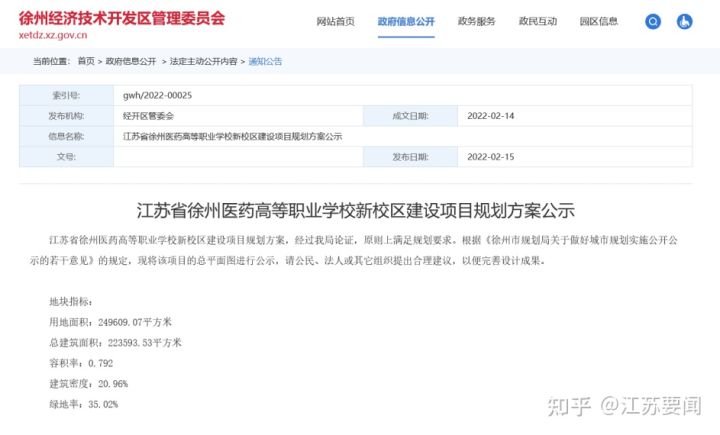
Task: Click the 成文日期 label cell
Action: coord(411,116)
